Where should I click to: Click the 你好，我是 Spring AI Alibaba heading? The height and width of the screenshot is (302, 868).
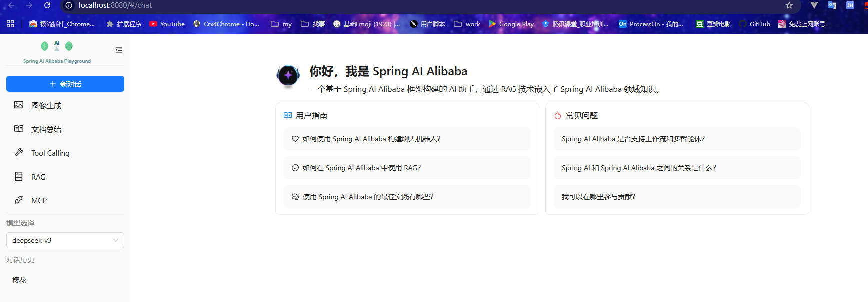[388, 71]
